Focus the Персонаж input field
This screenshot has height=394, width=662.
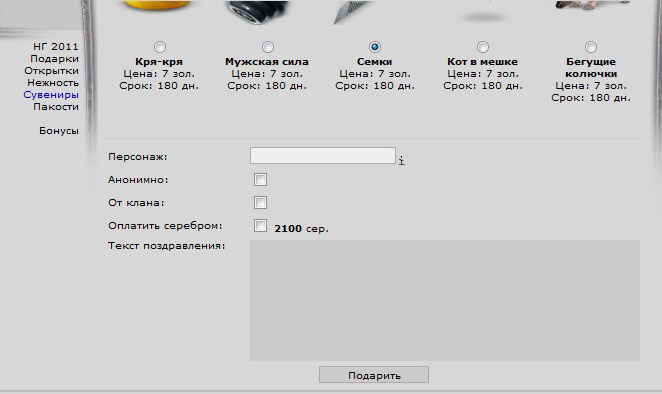[323, 155]
